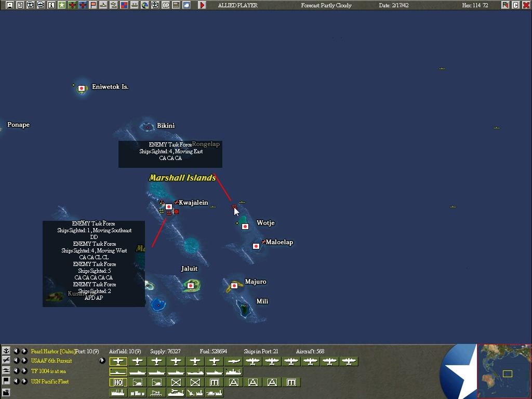Open USN Pacific Fleet headquarters link
This screenshot has height=399, width=532.
50,381
